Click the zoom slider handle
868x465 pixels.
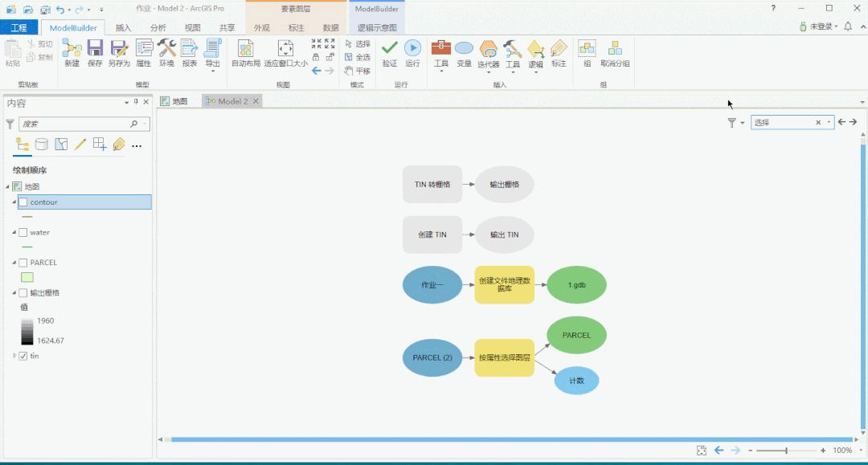point(786,451)
